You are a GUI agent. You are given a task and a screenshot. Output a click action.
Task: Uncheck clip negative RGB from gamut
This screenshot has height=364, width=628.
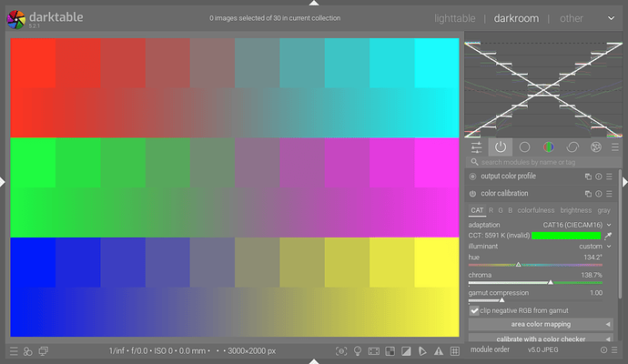pyautogui.click(x=474, y=310)
